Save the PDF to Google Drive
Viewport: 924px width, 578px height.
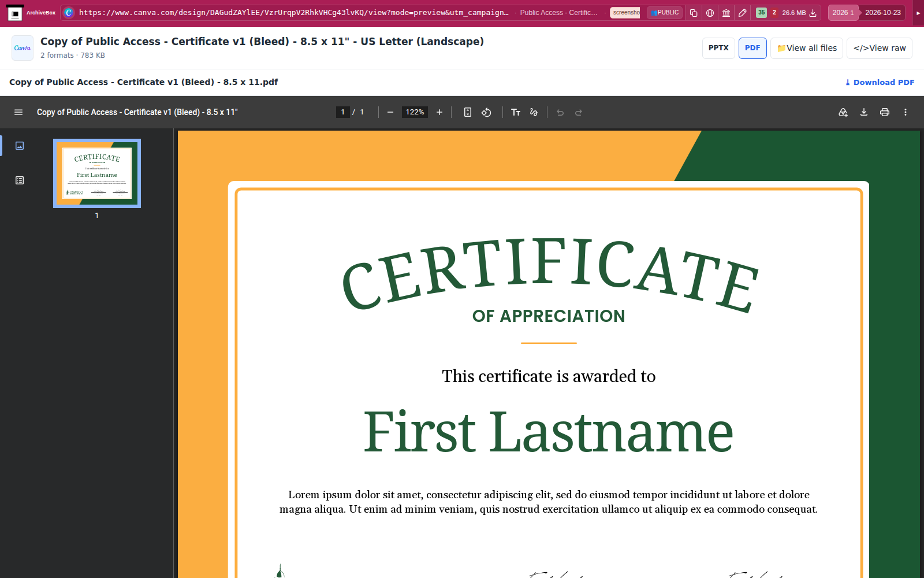[x=843, y=112]
